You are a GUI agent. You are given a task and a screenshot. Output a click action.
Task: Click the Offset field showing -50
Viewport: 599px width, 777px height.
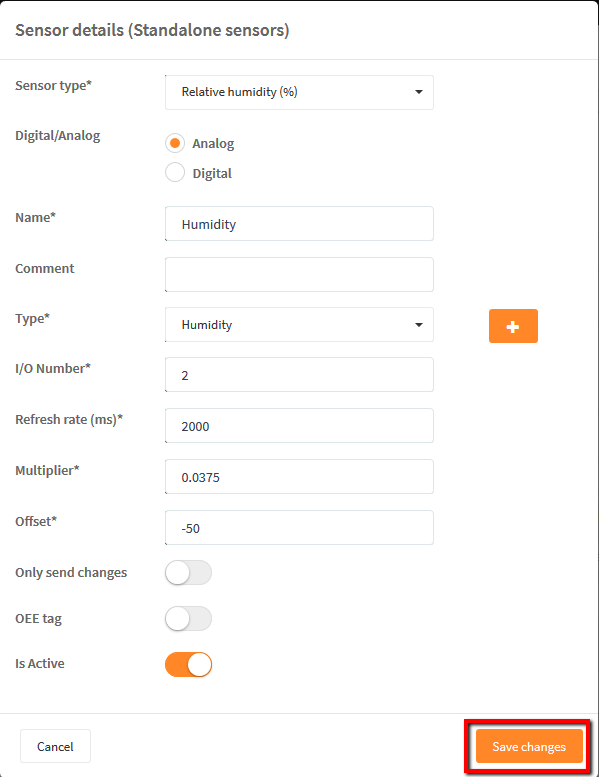(299, 528)
